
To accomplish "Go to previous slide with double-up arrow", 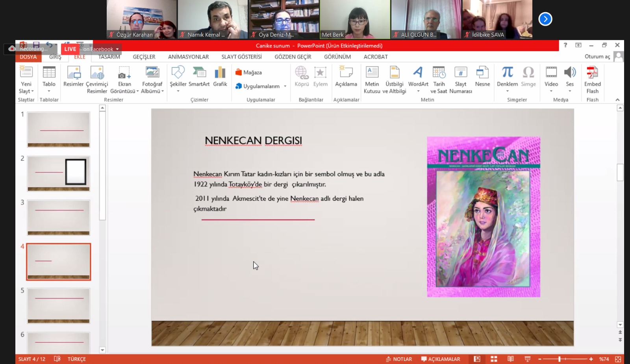I will coord(620,333).
